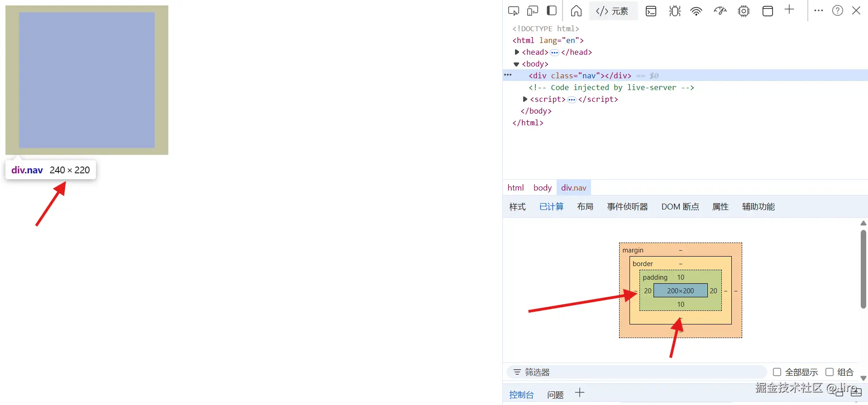Image resolution: width=868 pixels, height=405 pixels.
Task: Switch to the DOM 断点 tab
Action: coord(680,207)
